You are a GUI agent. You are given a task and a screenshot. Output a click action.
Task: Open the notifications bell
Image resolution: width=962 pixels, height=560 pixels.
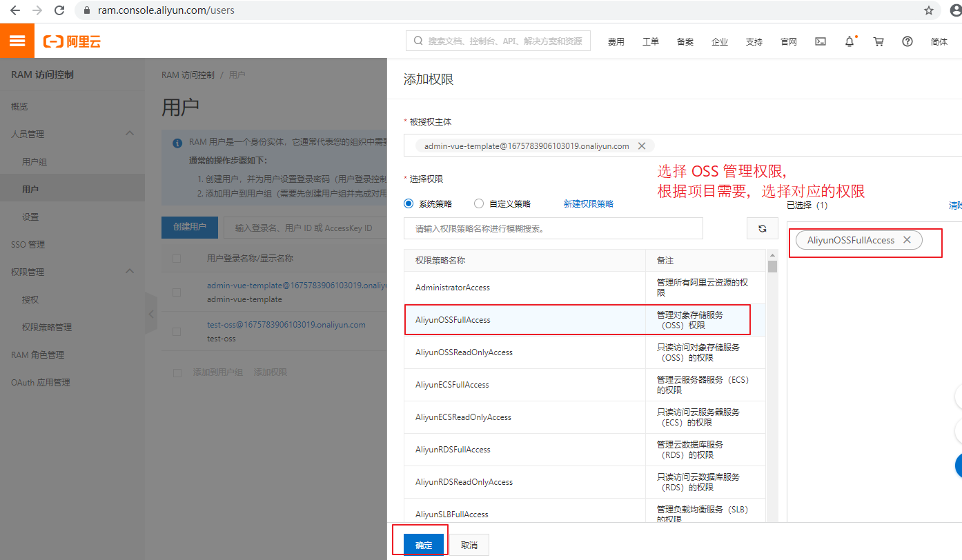tap(850, 41)
